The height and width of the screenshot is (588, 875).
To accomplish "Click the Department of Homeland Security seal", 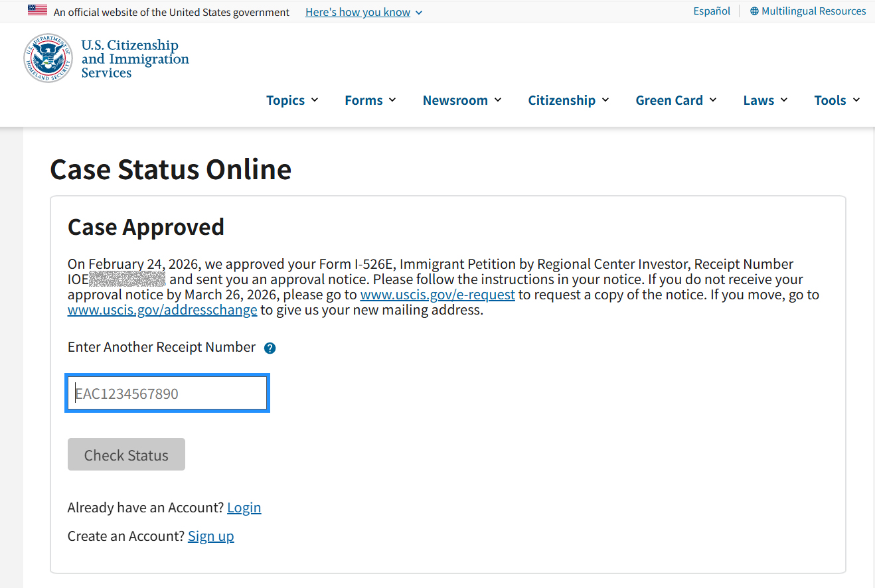I will click(x=48, y=58).
